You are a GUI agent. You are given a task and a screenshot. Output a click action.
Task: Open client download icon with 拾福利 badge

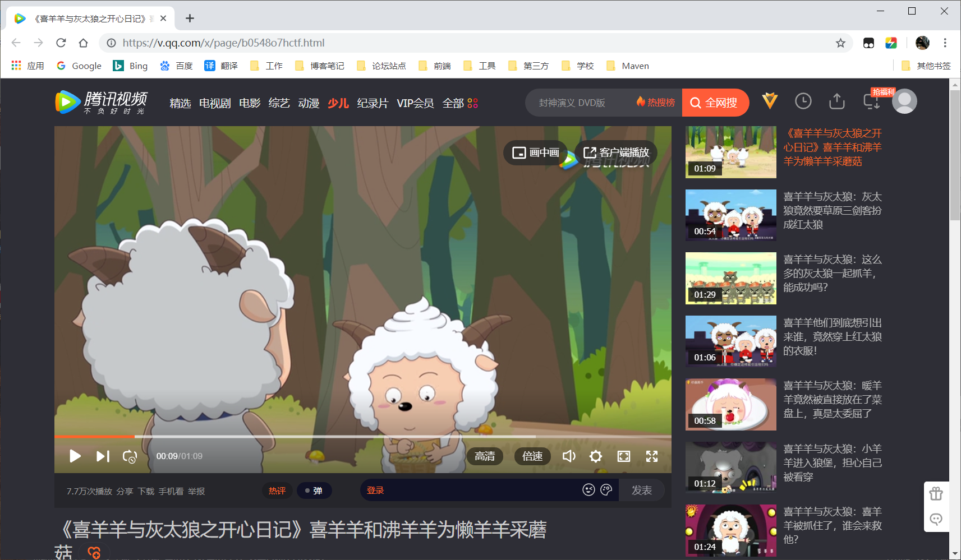(871, 101)
